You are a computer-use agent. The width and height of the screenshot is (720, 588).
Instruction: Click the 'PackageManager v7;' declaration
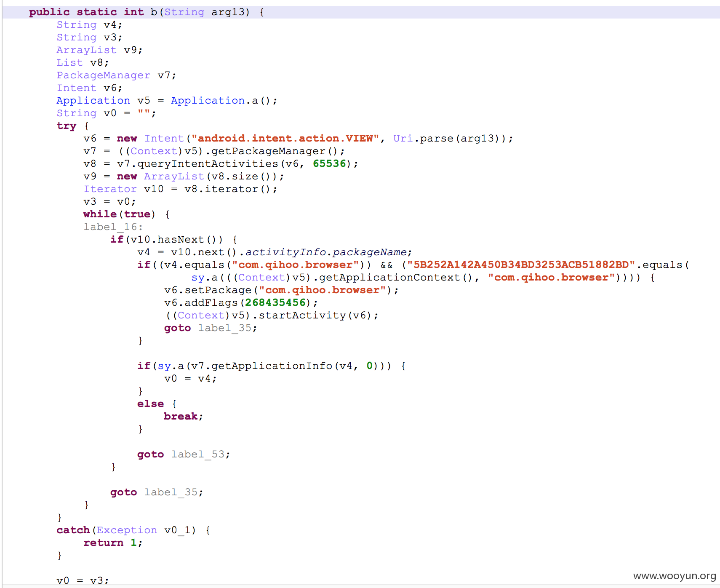pos(116,75)
